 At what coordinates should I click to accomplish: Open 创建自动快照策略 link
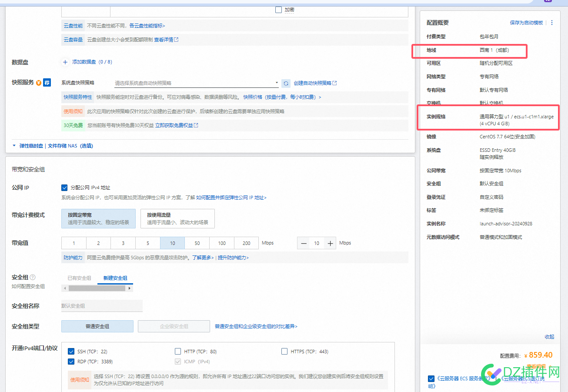pyautogui.click(x=315, y=83)
